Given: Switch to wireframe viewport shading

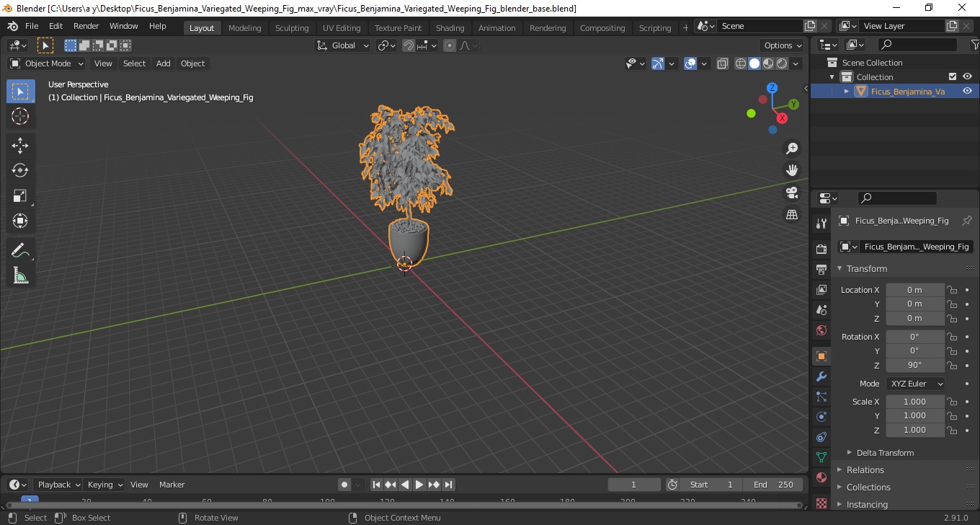Looking at the screenshot, I should [741, 63].
